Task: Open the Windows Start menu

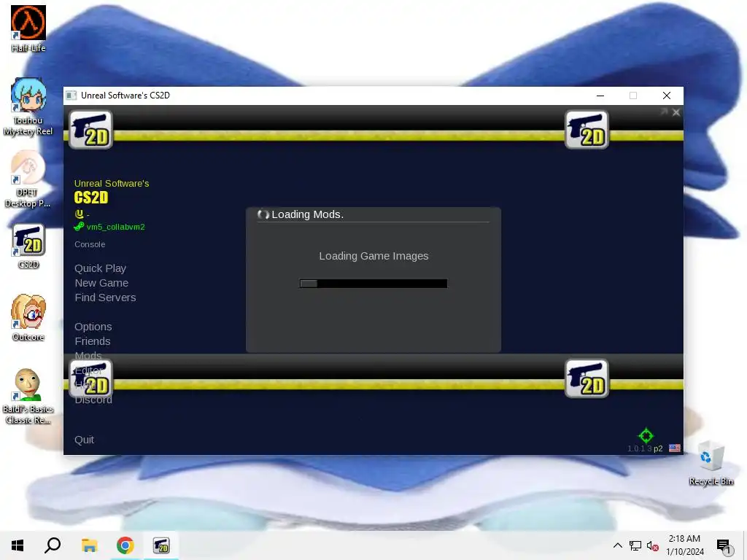Action: pos(18,545)
